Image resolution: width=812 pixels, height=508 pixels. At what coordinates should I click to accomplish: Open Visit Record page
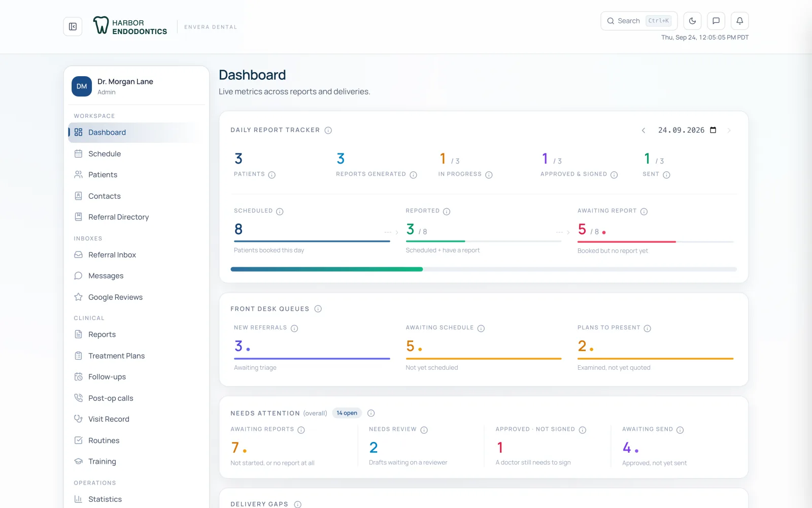pos(135,419)
